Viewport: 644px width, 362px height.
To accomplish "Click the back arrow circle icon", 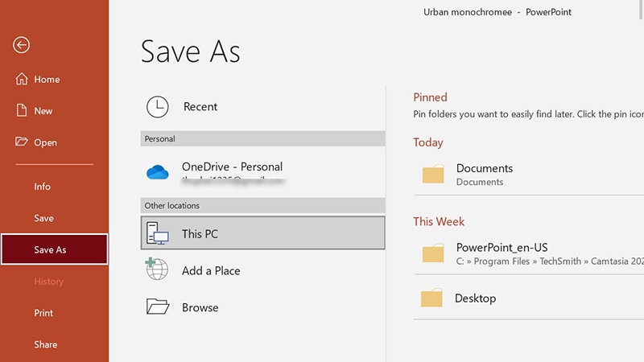I will pos(21,45).
